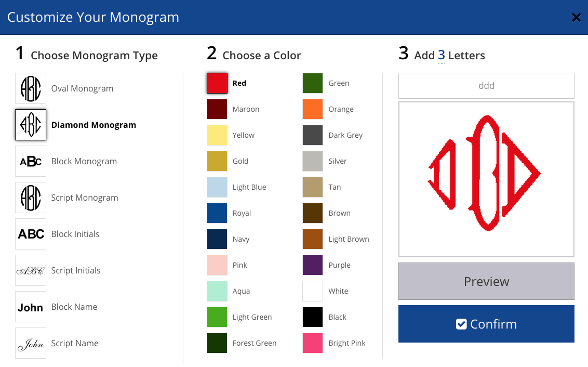The height and width of the screenshot is (367, 588).
Task: Click the Aqua color name
Action: tap(241, 291)
